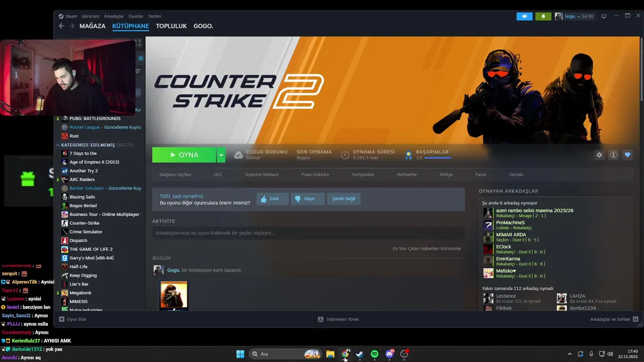Open the TOPLULUK tab
This screenshot has width=644, height=362.
(171, 26)
